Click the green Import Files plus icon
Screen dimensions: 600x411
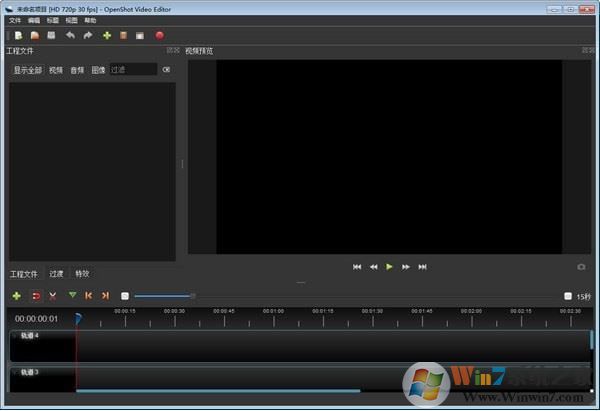pos(107,36)
